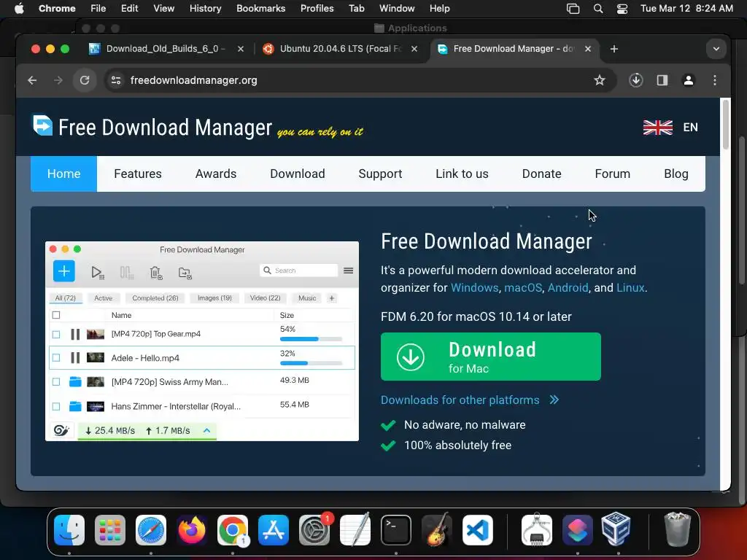Close the Free Download Manager tab
The height and width of the screenshot is (560, 747).
(x=588, y=49)
